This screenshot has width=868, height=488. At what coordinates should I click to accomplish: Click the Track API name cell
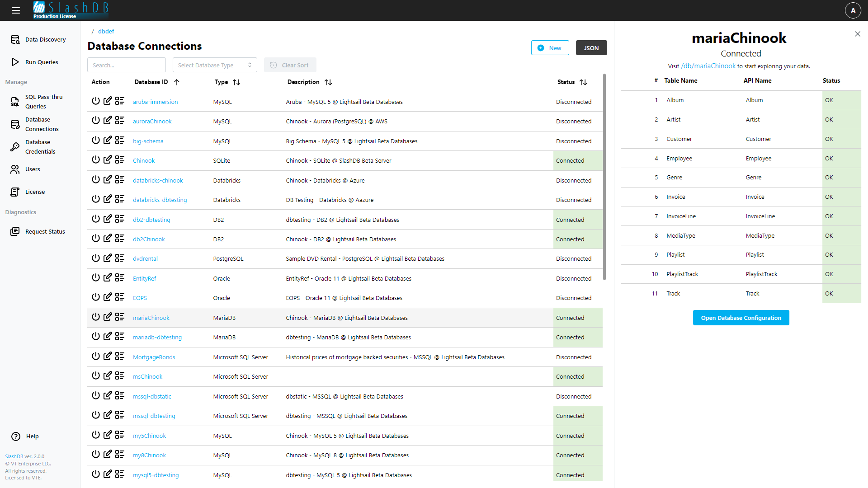point(752,294)
